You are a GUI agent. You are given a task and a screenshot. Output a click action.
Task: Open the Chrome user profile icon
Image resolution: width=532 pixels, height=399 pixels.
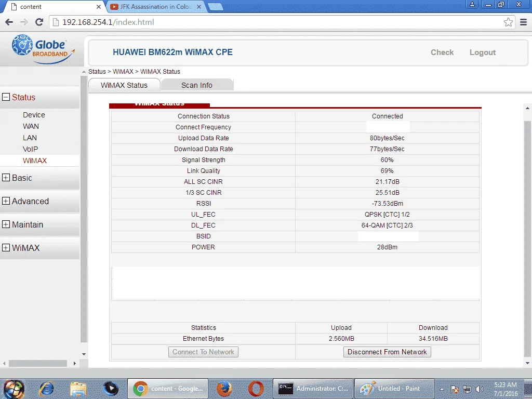point(472,4)
